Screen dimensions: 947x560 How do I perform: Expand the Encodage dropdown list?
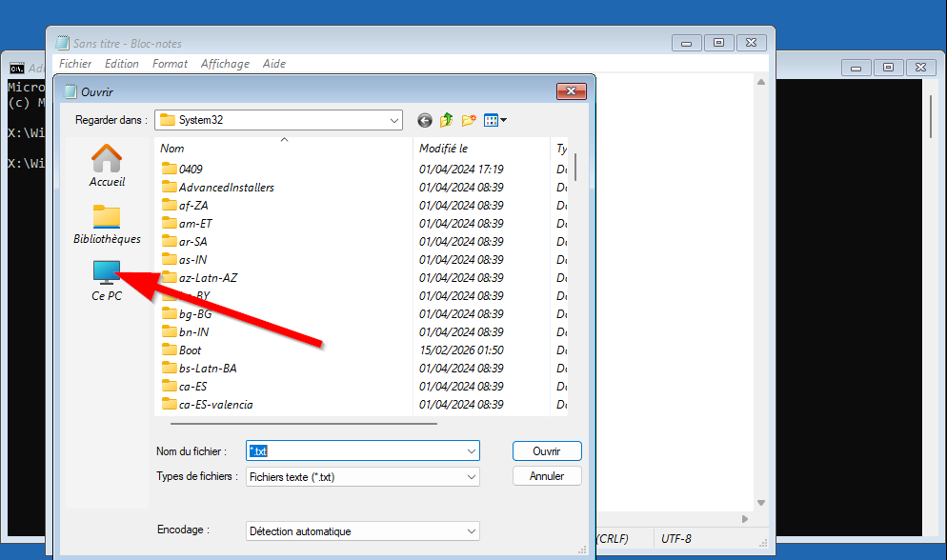pyautogui.click(x=471, y=531)
